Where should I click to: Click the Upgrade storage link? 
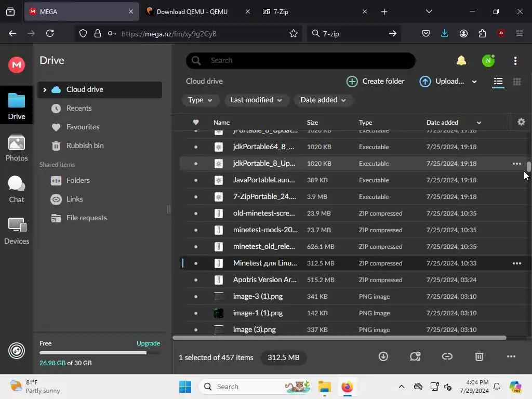[x=148, y=343]
